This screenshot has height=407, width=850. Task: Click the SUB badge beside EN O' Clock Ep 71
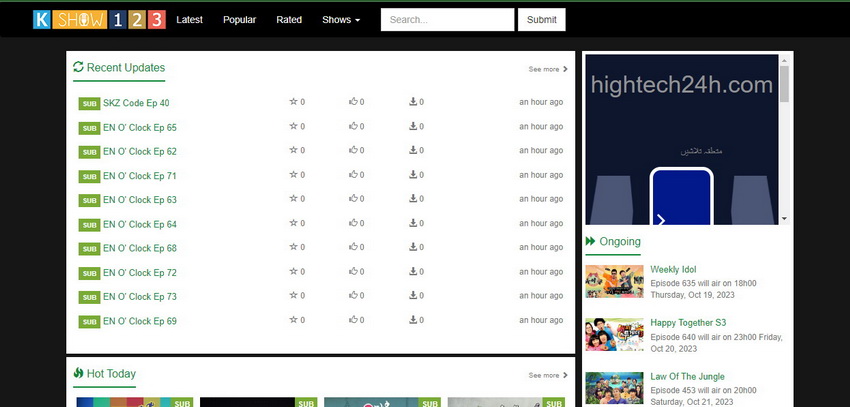point(89,176)
